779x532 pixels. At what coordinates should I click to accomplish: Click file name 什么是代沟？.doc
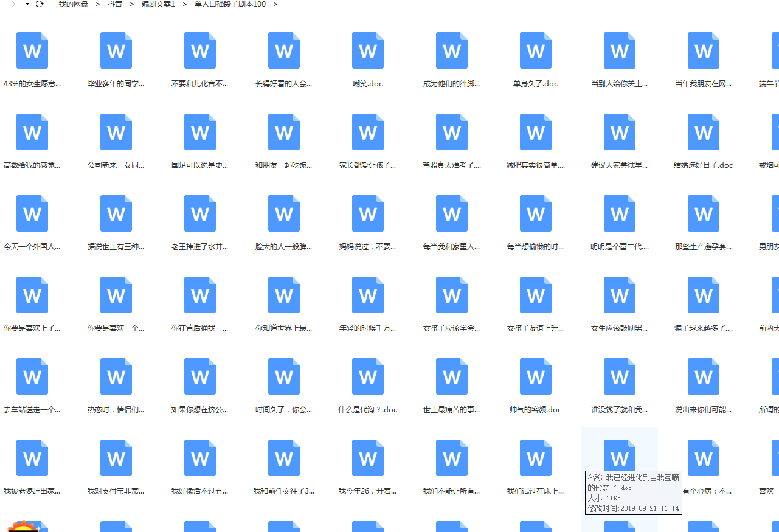pyautogui.click(x=368, y=410)
